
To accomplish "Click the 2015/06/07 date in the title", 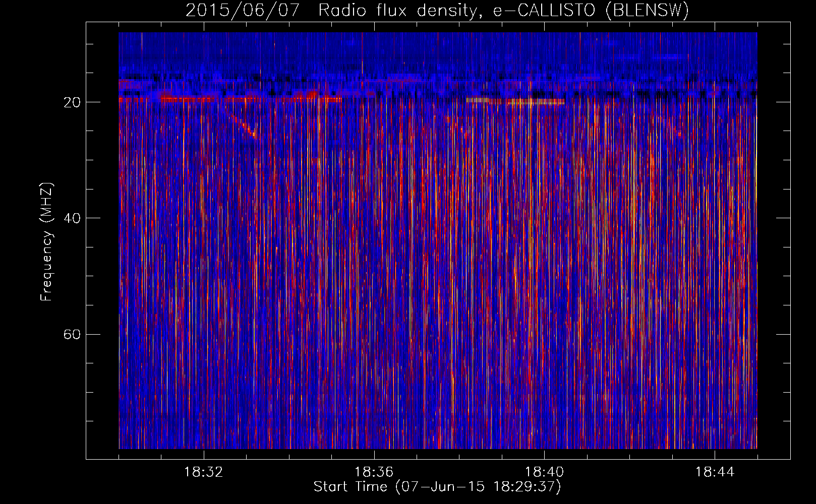I will click(x=243, y=10).
